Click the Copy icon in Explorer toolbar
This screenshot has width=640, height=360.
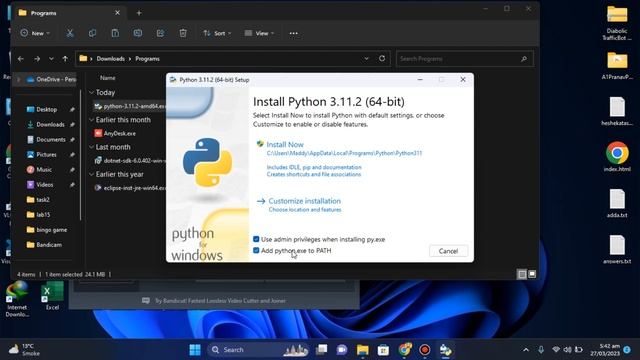tap(92, 33)
